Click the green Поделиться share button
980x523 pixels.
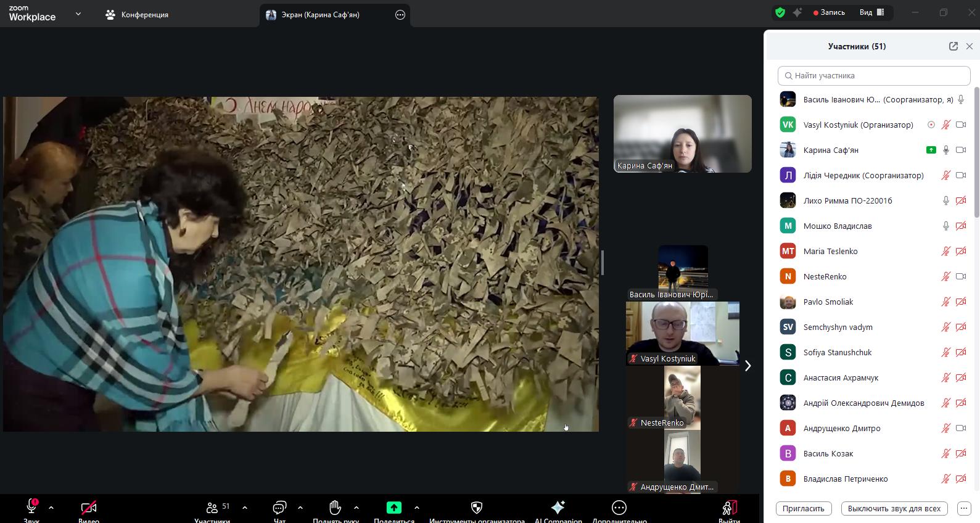[x=394, y=511]
